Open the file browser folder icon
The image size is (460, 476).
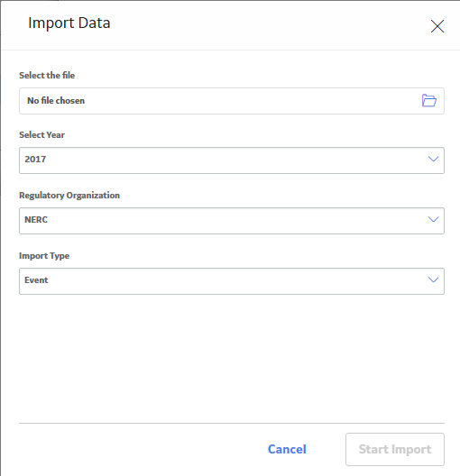[x=429, y=100]
